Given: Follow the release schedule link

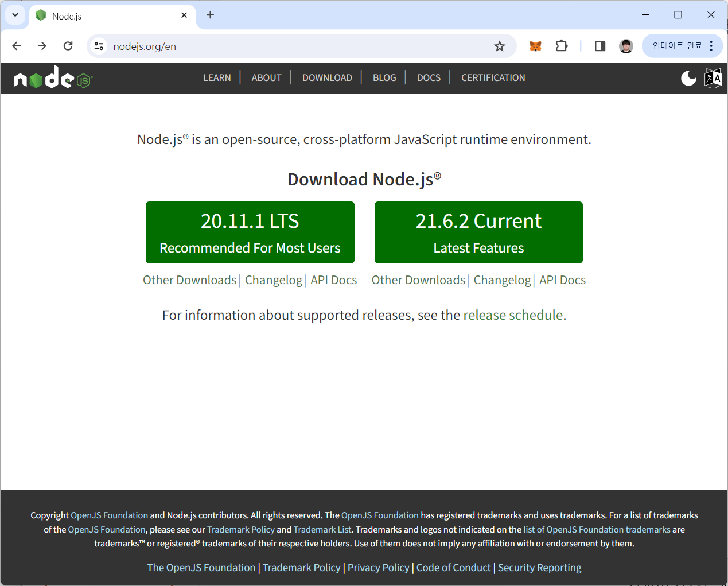Looking at the screenshot, I should [513, 315].
